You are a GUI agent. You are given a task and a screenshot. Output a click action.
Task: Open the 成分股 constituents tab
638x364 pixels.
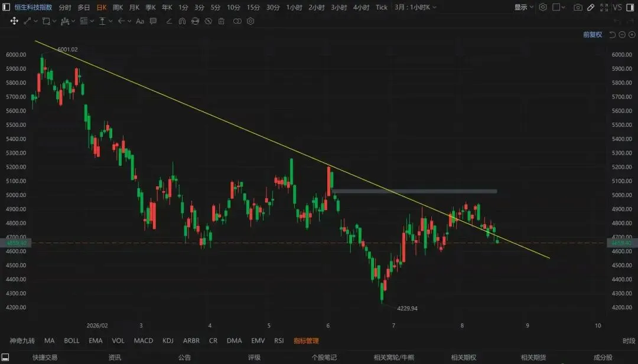(603, 358)
